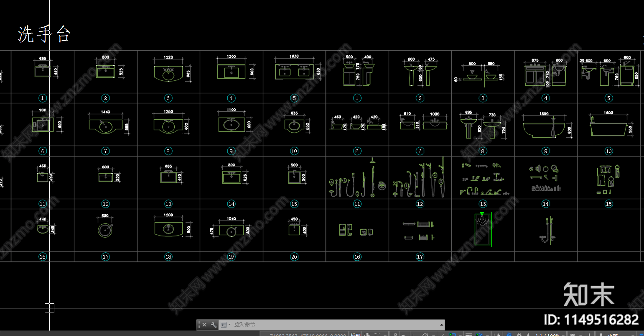
Task: Select the 450 dimension text
Action: pyautogui.click(x=294, y=219)
